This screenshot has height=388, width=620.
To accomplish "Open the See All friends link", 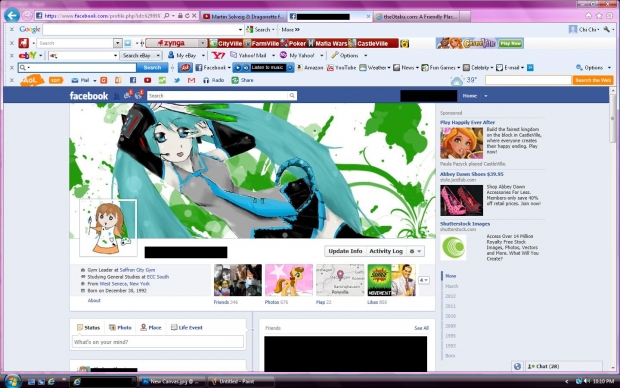I will pyautogui.click(x=421, y=328).
